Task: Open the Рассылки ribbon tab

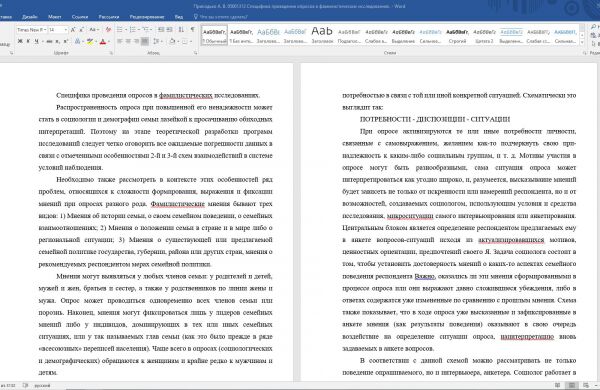Action: click(x=109, y=17)
